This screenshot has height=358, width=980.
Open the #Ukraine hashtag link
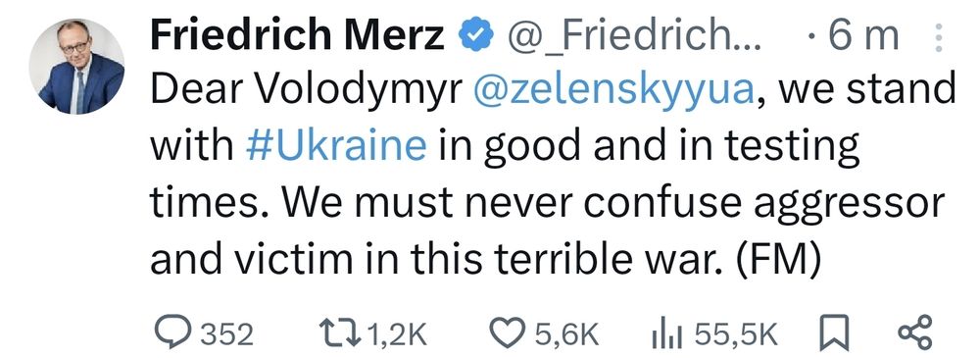pyautogui.click(x=336, y=145)
